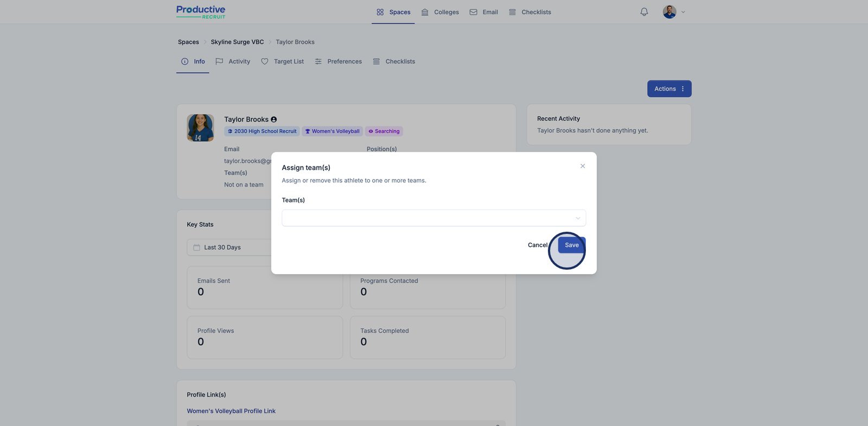Open the user profile avatar menu
The height and width of the screenshot is (426, 868).
(x=669, y=12)
